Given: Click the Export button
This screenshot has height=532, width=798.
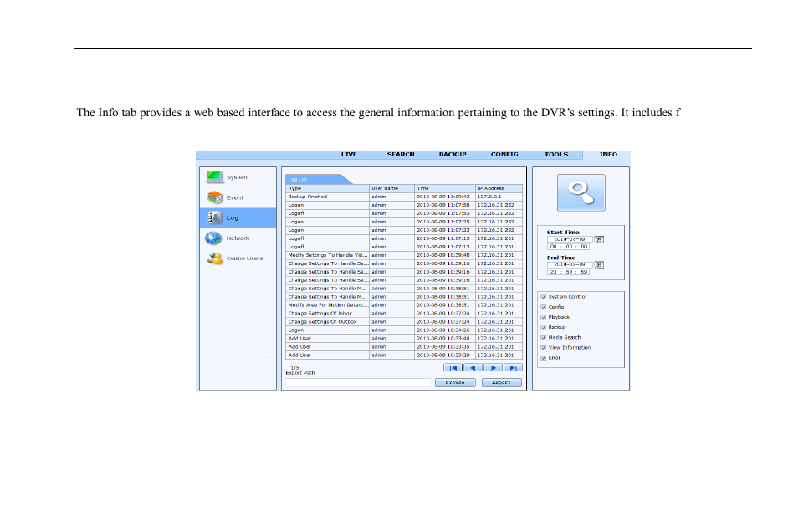Looking at the screenshot, I should tap(501, 382).
